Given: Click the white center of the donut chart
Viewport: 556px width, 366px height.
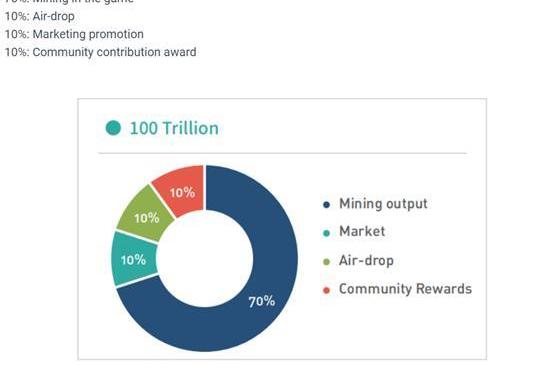Looking at the screenshot, I should point(205,259).
